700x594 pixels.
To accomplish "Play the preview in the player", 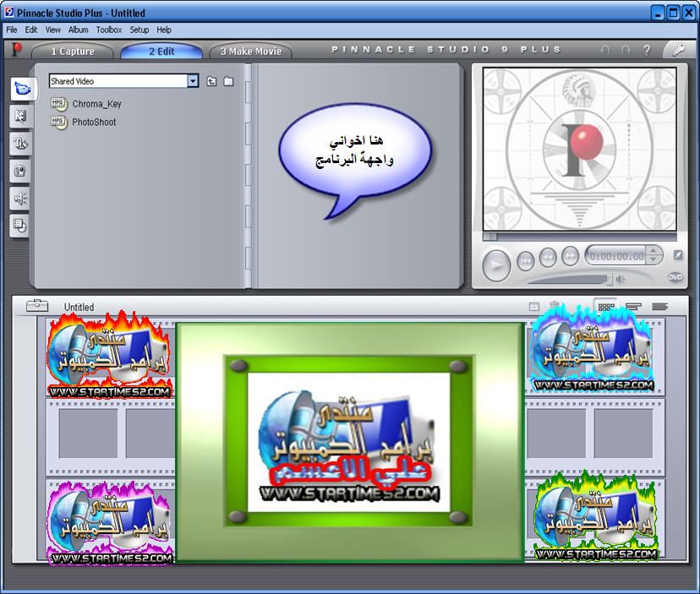I will pos(496,265).
